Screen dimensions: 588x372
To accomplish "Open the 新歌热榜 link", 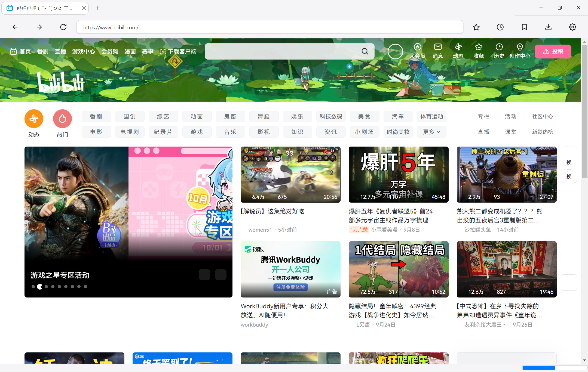I will pyautogui.click(x=542, y=132).
